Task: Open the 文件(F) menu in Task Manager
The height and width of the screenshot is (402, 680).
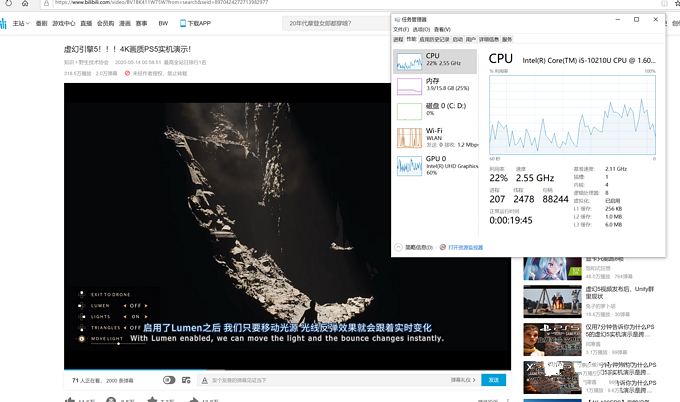Action: 401,29
